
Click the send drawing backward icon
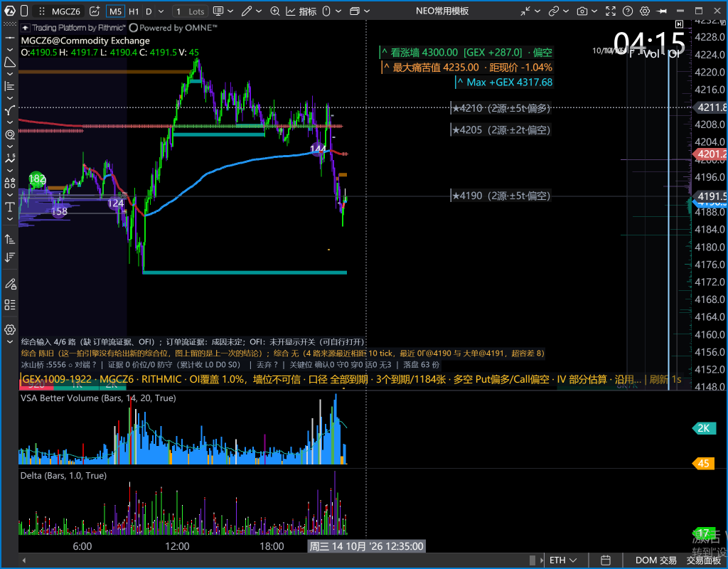tap(10, 257)
